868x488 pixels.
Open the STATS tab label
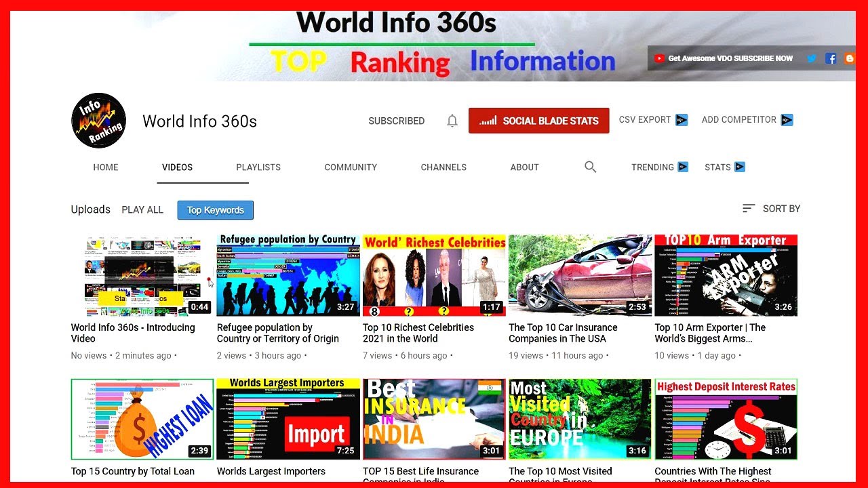(717, 167)
